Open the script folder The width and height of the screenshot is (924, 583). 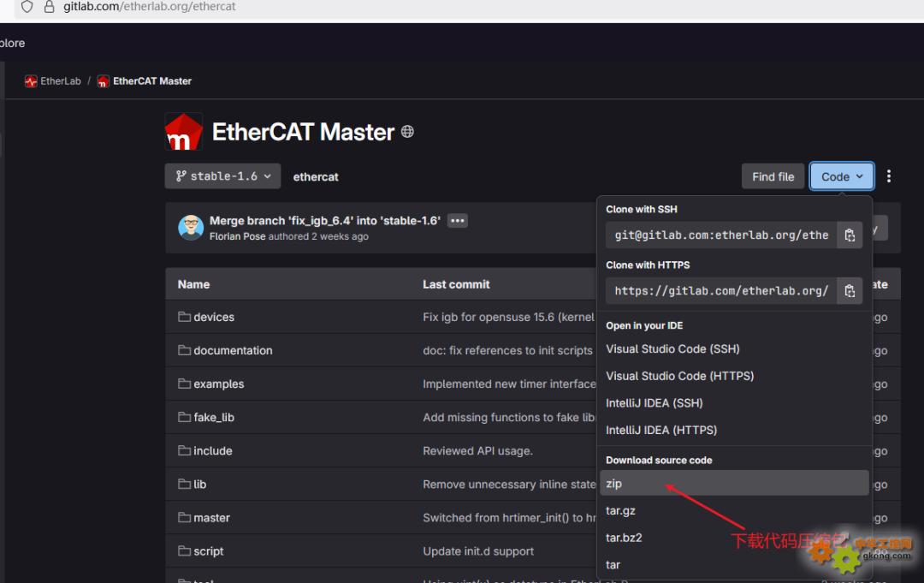tap(209, 552)
